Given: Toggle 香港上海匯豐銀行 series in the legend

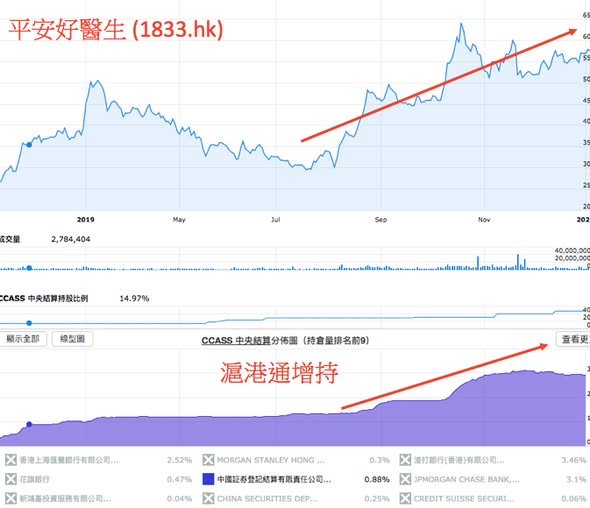Looking at the screenshot, I should (11, 460).
